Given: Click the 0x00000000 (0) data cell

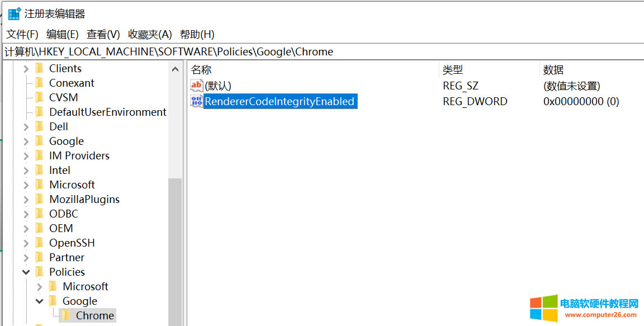Looking at the screenshot, I should 581,101.
